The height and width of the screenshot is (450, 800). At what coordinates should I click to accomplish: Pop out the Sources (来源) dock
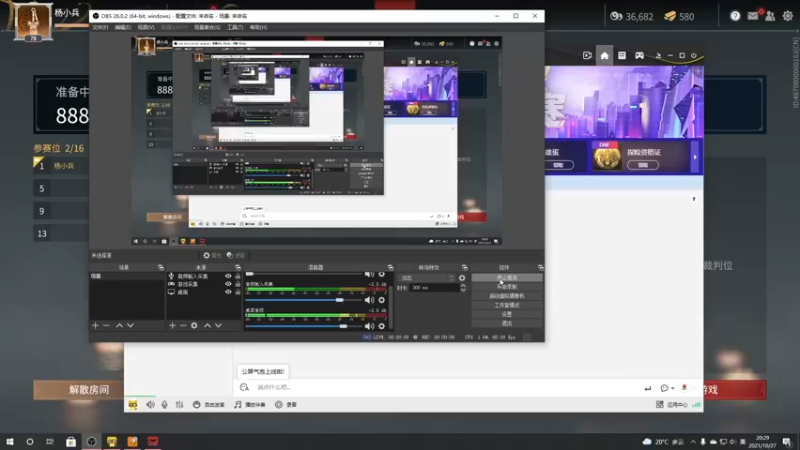[238, 267]
